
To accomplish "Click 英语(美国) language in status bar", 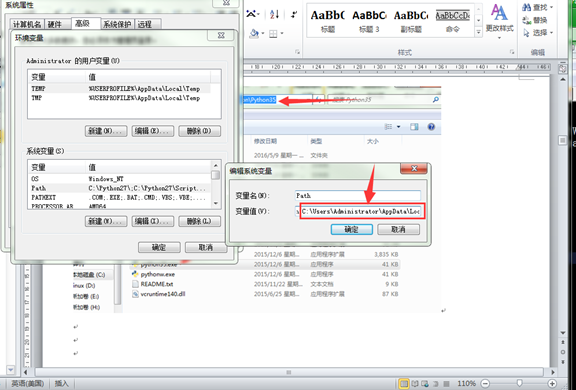I will point(28,384).
